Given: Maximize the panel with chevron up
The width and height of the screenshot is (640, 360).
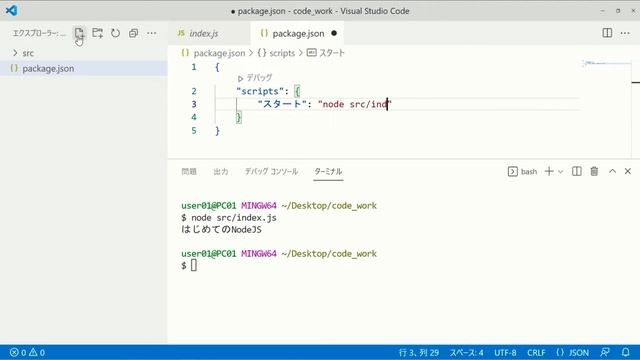Looking at the screenshot, I should [612, 171].
